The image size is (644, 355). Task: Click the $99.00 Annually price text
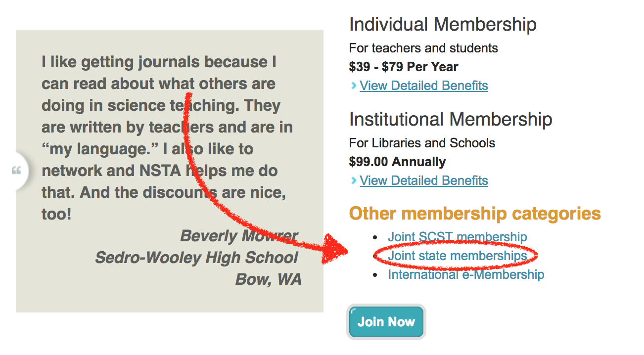click(397, 162)
